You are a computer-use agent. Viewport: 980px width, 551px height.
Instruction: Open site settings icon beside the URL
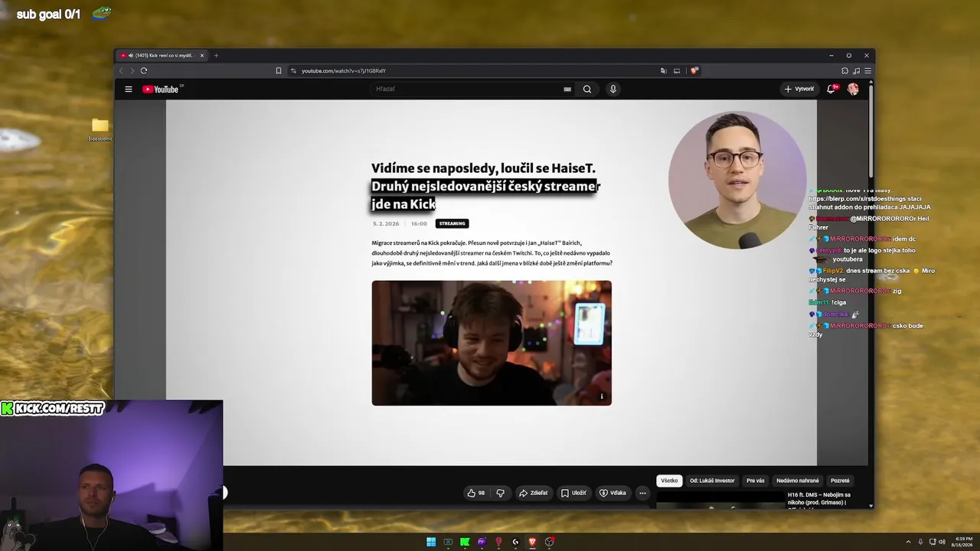point(293,70)
